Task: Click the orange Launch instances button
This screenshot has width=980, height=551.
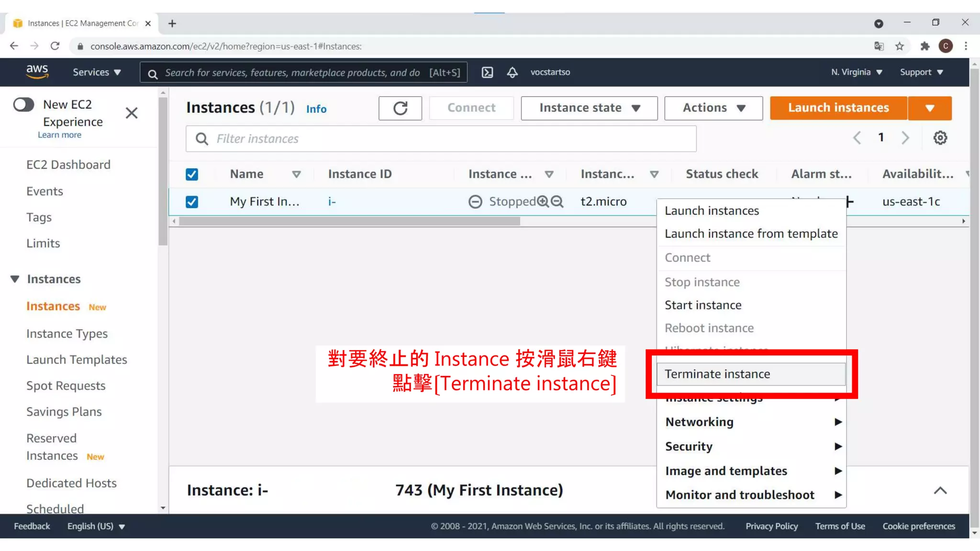Action: click(x=838, y=108)
